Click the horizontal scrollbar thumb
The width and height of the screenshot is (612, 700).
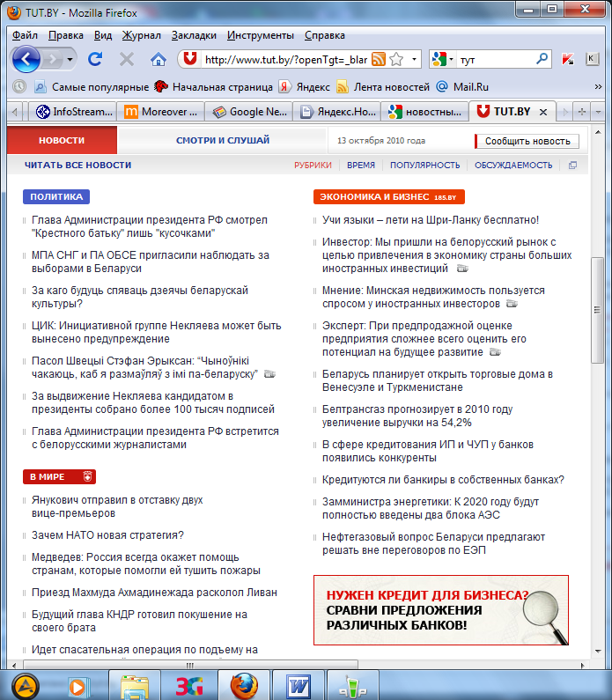tap(188, 665)
